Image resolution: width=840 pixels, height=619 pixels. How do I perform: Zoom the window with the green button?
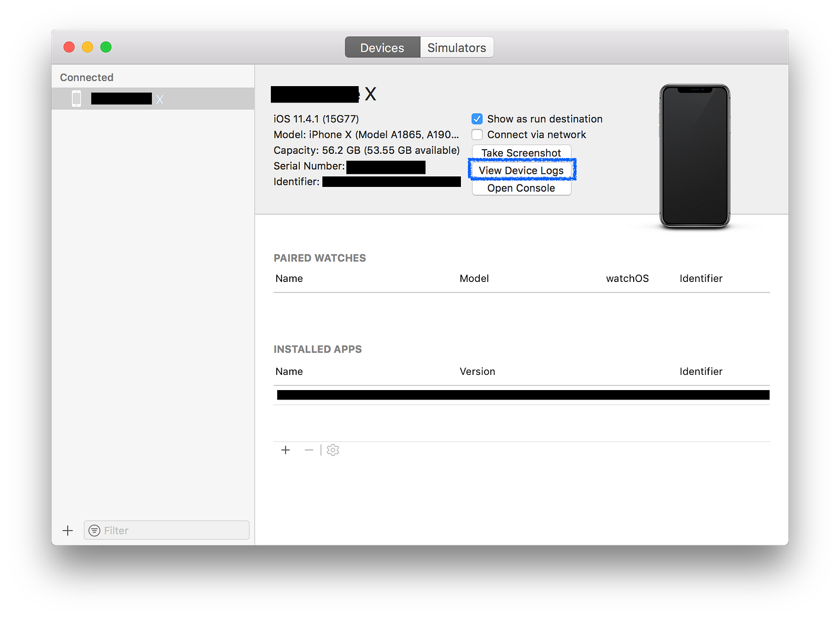coord(106,47)
